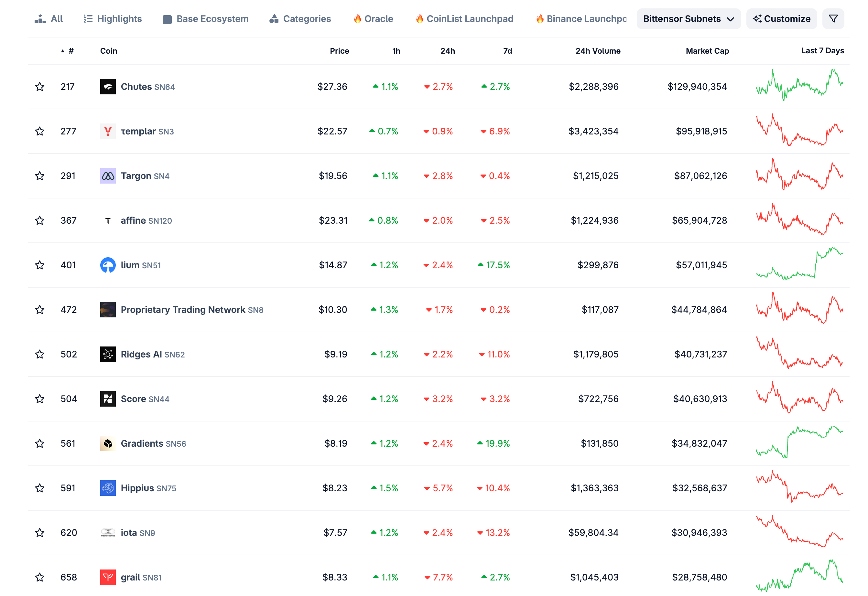The width and height of the screenshot is (868, 596).
Task: Click the grail SN81 red logo
Action: (108, 577)
